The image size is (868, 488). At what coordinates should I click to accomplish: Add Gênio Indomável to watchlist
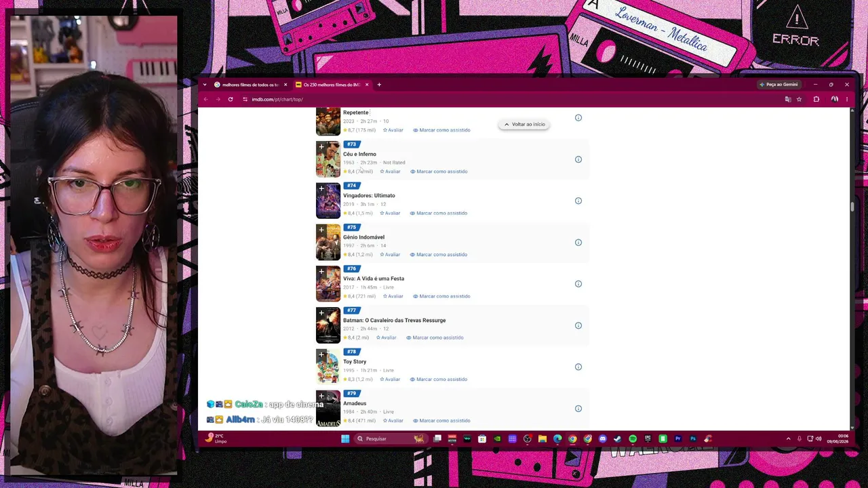tap(321, 230)
